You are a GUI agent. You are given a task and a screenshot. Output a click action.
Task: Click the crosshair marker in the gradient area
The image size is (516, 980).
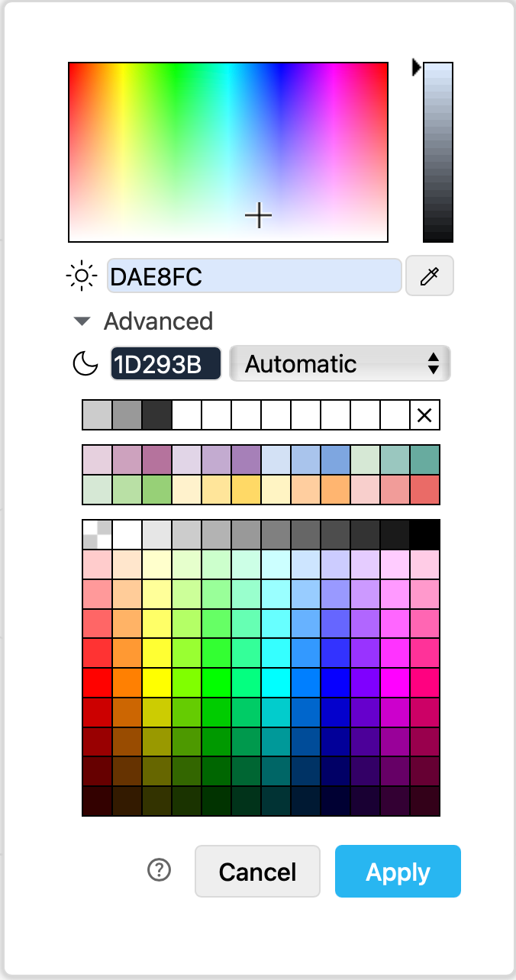click(x=260, y=216)
